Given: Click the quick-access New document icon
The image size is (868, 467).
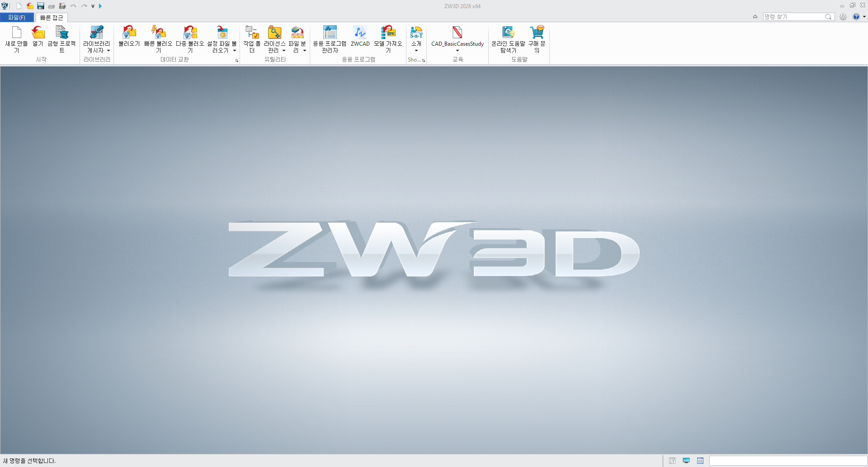Looking at the screenshot, I should [19, 6].
